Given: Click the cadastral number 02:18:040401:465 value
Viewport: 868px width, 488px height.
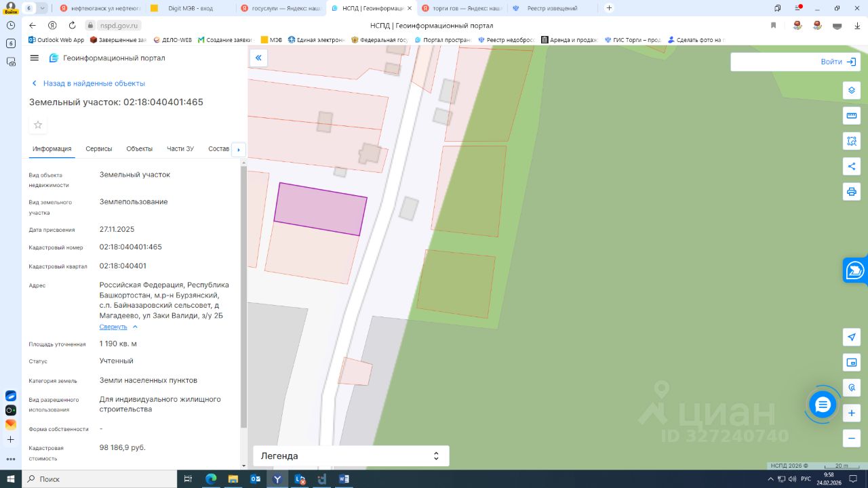Looking at the screenshot, I should point(131,247).
